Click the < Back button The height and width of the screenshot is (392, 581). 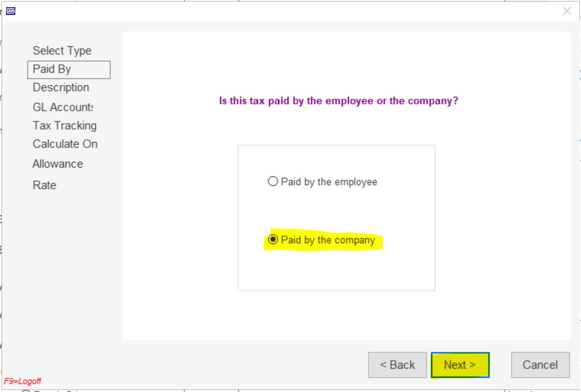397,365
